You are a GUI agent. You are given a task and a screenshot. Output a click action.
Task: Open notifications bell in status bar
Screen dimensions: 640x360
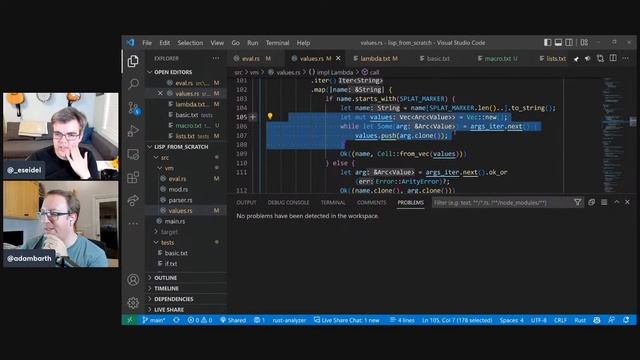click(x=626, y=320)
